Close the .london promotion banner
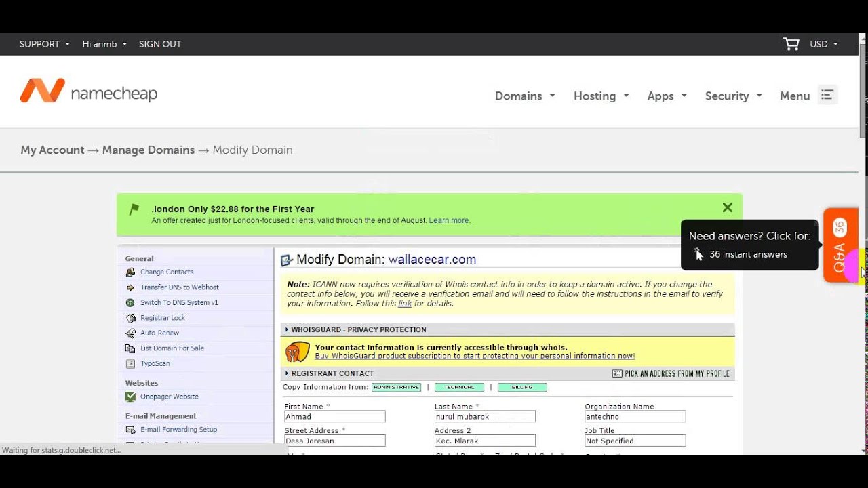This screenshot has width=868, height=488. pyautogui.click(x=728, y=207)
